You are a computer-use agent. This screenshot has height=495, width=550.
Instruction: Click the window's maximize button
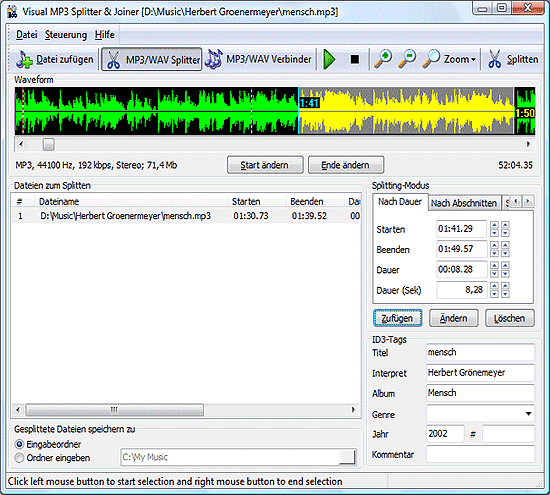coord(502,8)
